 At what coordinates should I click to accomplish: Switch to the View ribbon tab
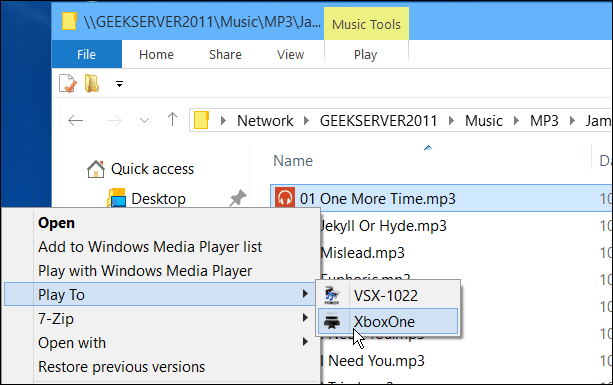[290, 54]
